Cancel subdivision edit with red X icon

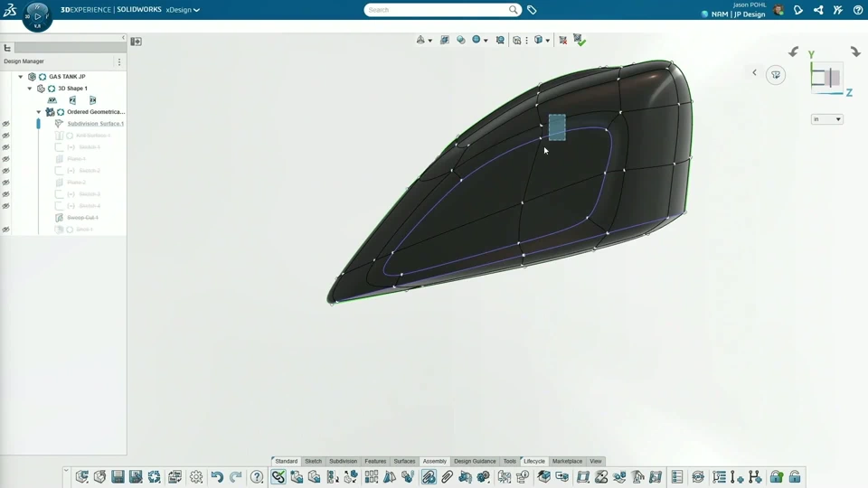tap(562, 40)
